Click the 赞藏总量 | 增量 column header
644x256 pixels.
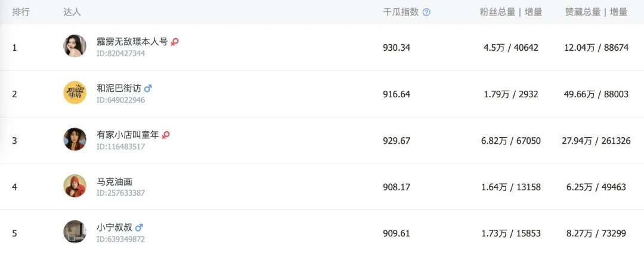click(x=596, y=12)
